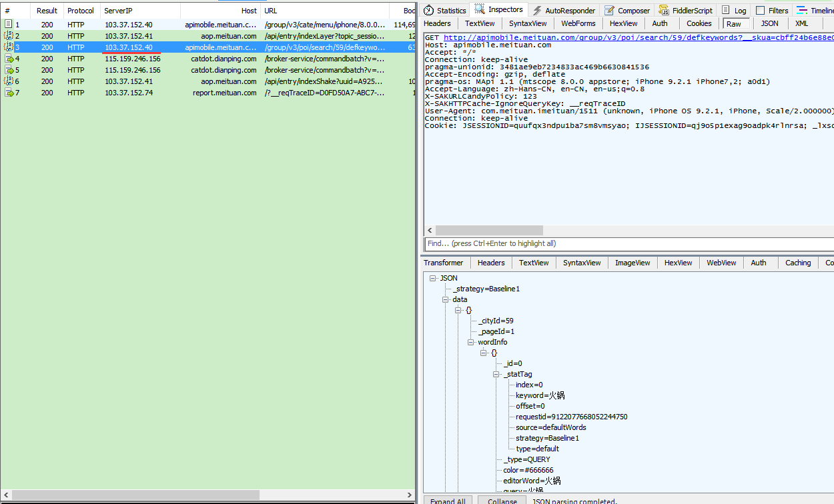Sort sessions by Result column header

coord(47,11)
